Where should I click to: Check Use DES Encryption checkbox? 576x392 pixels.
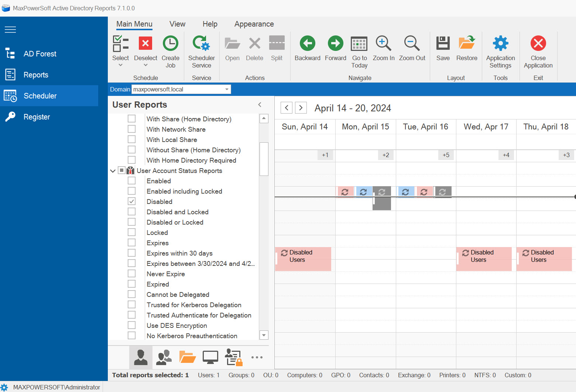coord(131,325)
